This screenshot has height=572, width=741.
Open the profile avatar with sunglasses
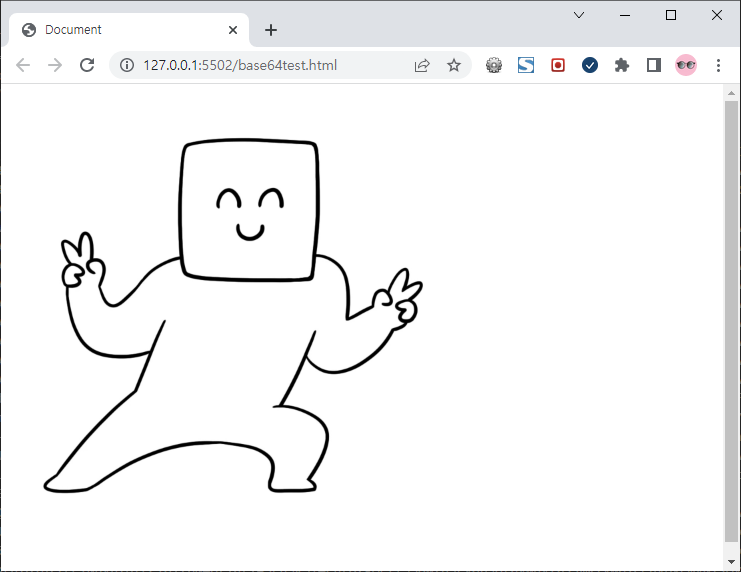click(686, 65)
